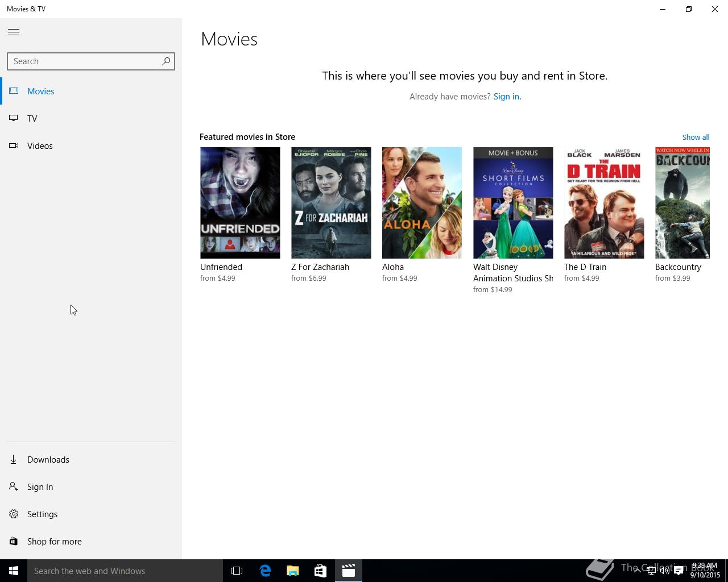Click the Search the web and Windows box
This screenshot has width=728, height=582.
125,571
